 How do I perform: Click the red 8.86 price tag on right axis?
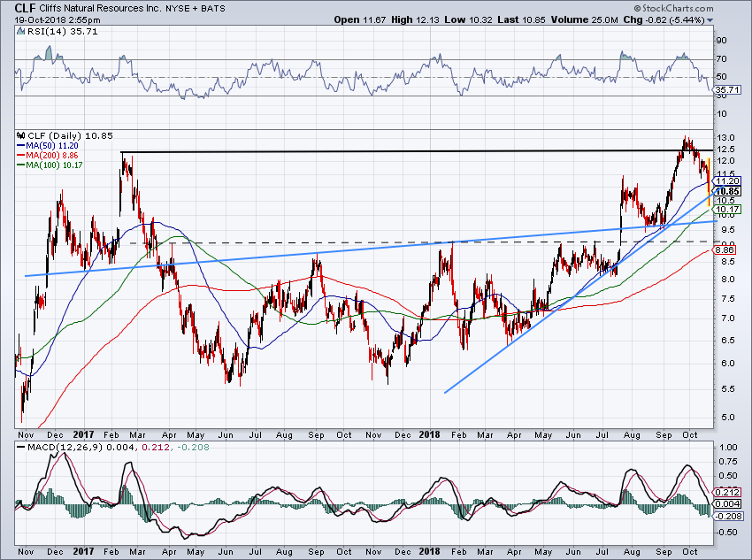pyautogui.click(x=725, y=249)
